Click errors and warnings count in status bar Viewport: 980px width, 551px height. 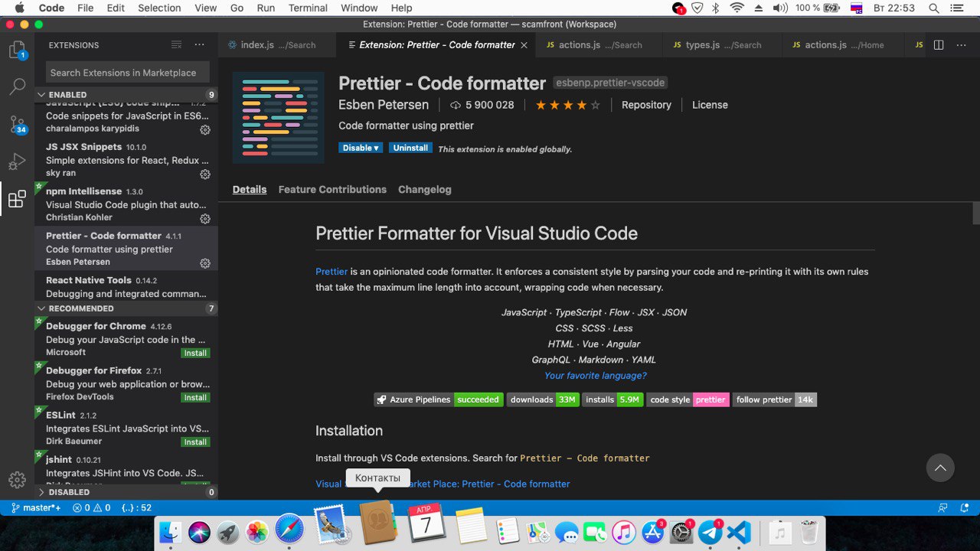pyautogui.click(x=91, y=507)
